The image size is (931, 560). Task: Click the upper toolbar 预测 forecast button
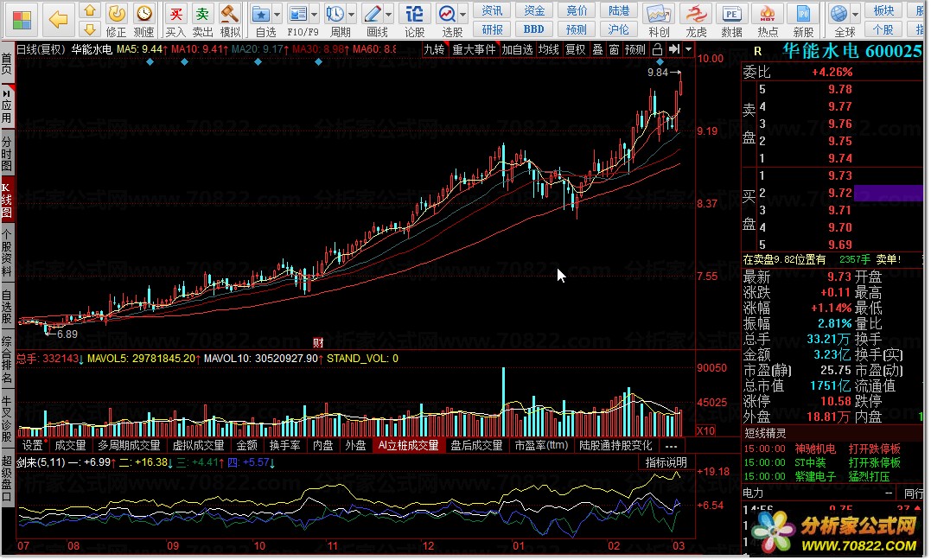click(576, 29)
